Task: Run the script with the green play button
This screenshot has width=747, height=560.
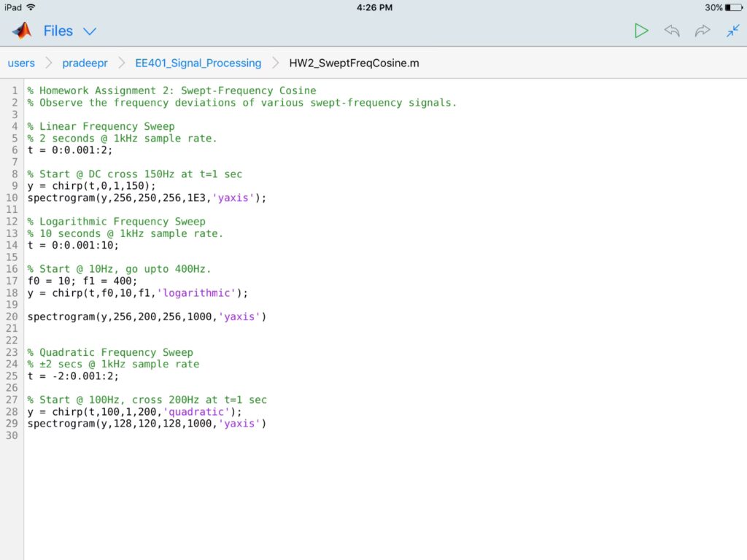Action: (641, 31)
